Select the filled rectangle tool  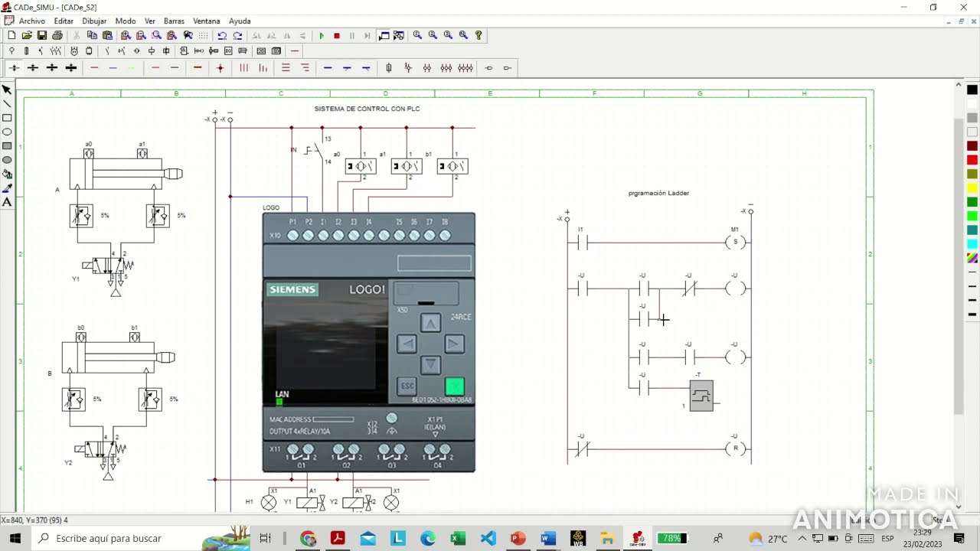coord(7,145)
